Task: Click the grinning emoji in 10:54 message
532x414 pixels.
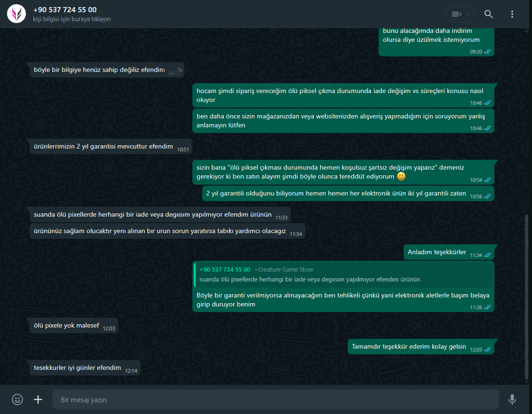Action: coord(401,176)
